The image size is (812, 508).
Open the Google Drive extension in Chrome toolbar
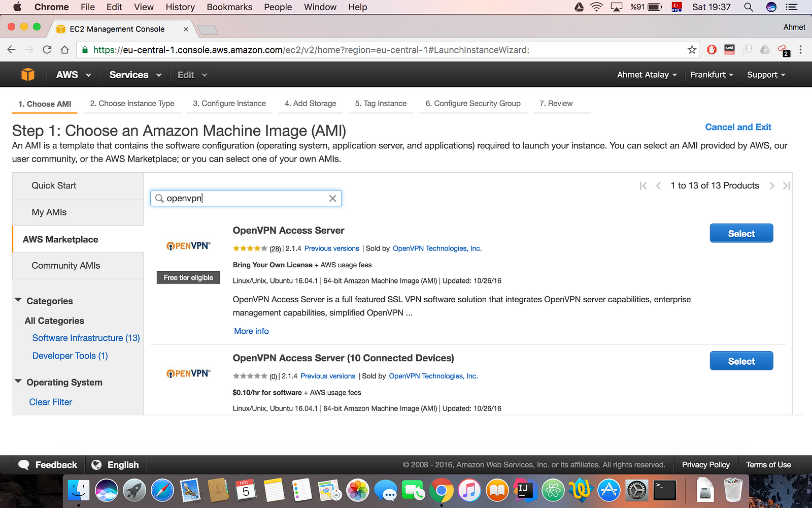click(x=765, y=50)
